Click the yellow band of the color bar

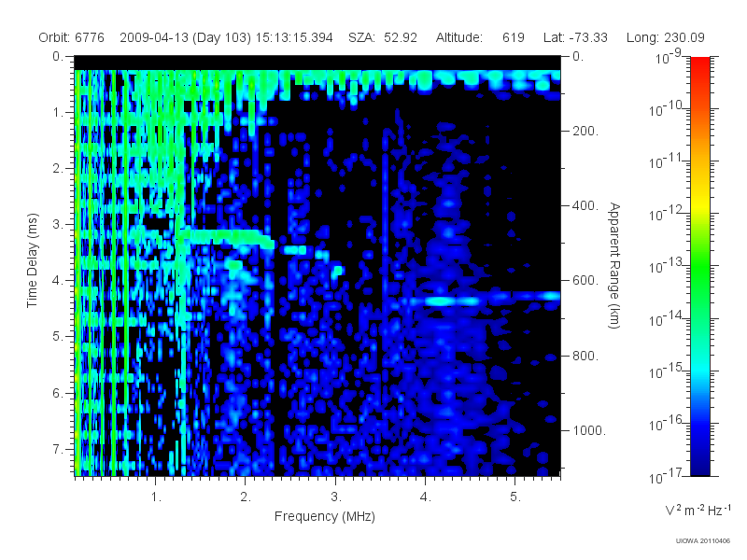coord(700,204)
